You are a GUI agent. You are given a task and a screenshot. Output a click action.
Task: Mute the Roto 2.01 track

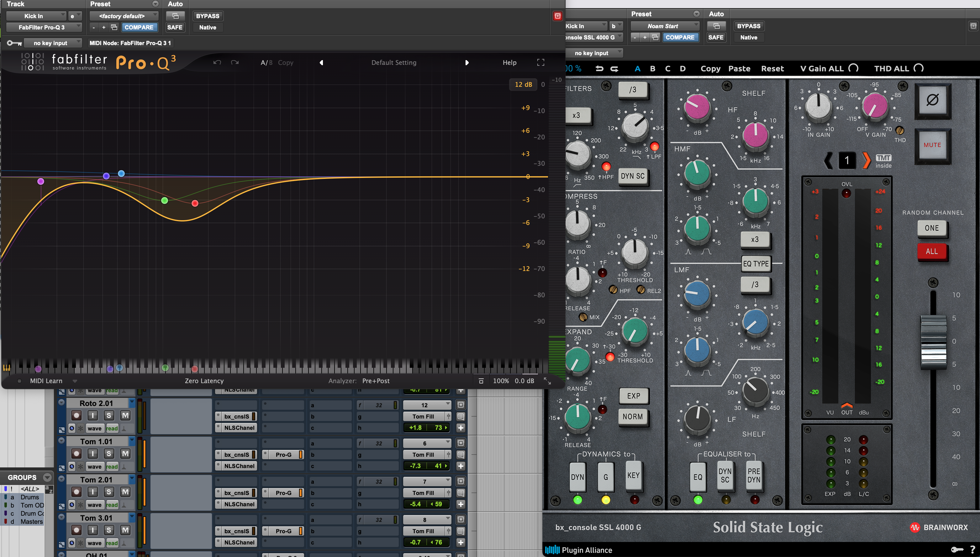[x=125, y=415]
